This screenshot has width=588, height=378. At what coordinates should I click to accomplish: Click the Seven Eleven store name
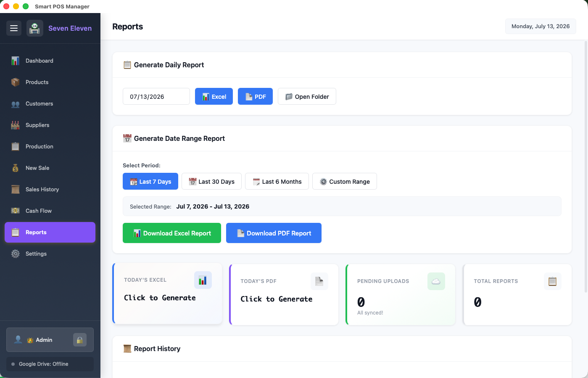pos(70,28)
